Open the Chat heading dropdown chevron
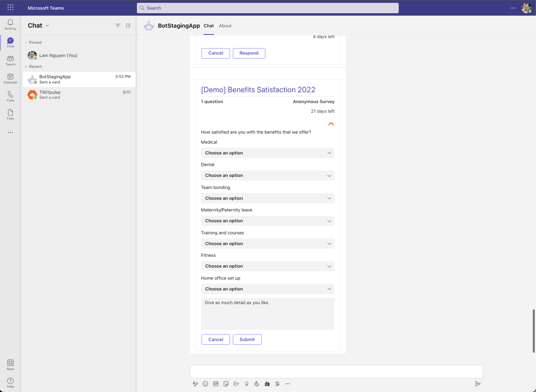This screenshot has width=536, height=392. point(47,25)
